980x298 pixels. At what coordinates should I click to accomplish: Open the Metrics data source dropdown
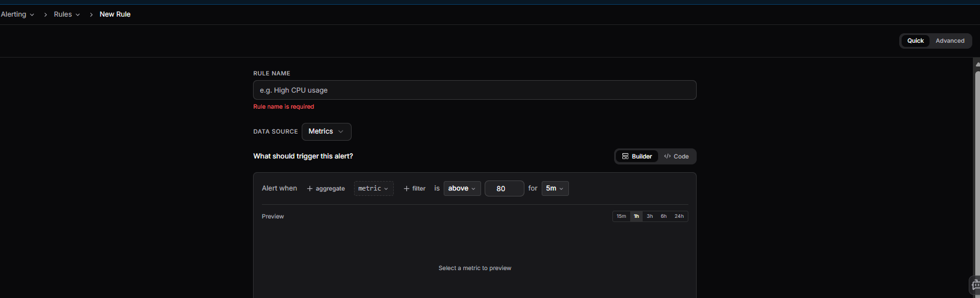coord(326,132)
